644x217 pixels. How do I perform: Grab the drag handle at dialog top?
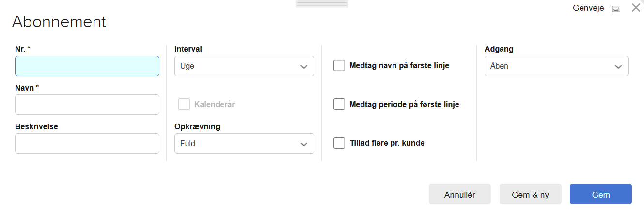(322, 4)
